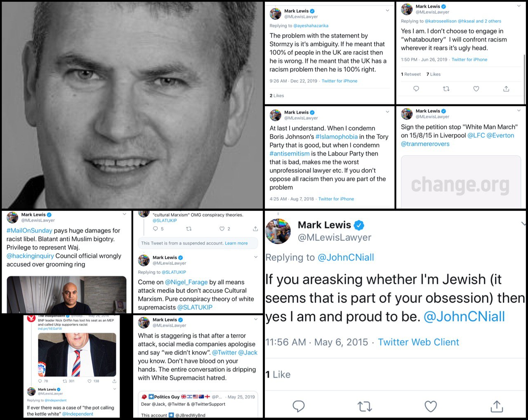Like the "whataboutery" tweet with heart icon
The width and height of the screenshot is (528, 420).
coord(476,89)
